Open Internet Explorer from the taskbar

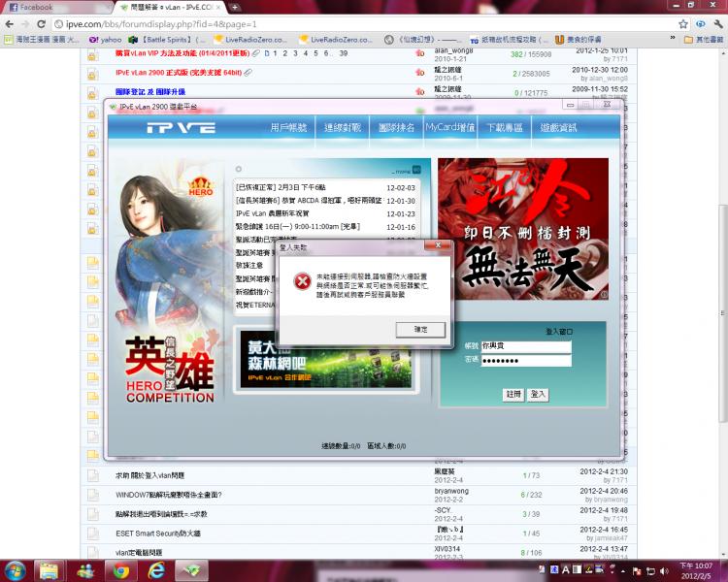(x=156, y=570)
